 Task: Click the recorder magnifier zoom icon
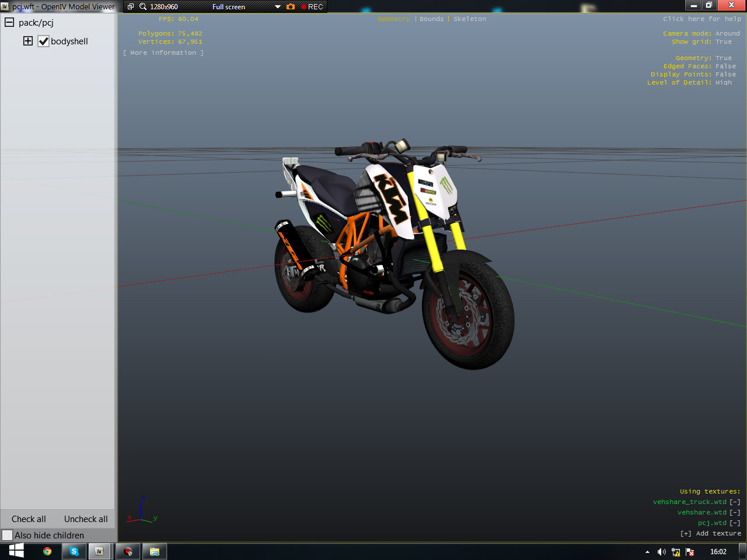pos(143,7)
